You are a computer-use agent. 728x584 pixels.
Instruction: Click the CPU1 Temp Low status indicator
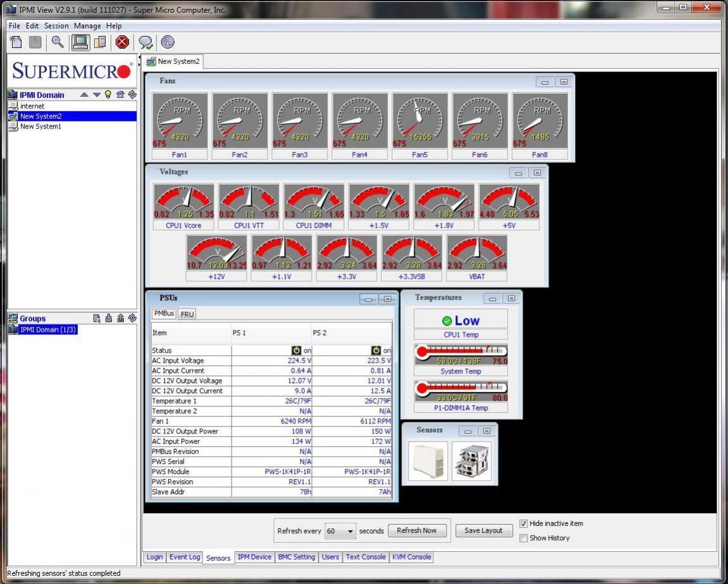(x=460, y=320)
